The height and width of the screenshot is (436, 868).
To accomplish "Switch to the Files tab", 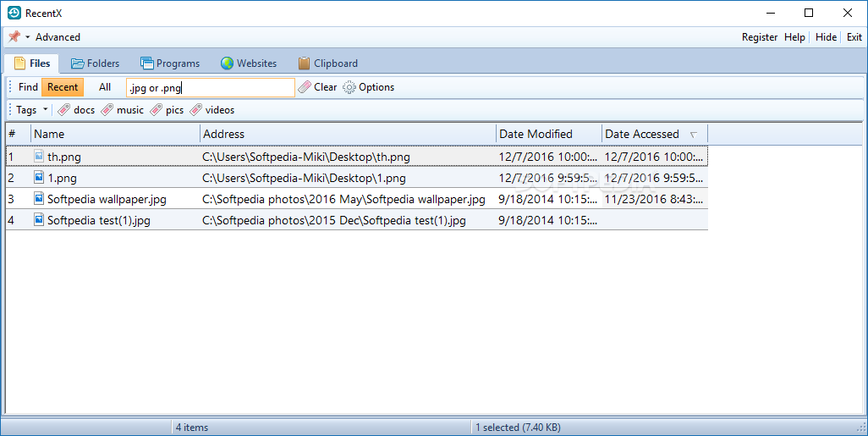I will 32,63.
